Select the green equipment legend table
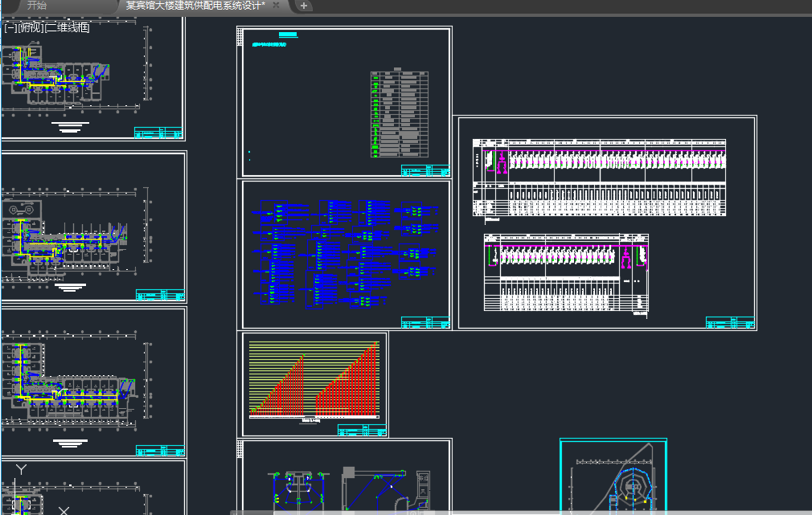Viewport: 812px width, 515px height. [x=400, y=114]
